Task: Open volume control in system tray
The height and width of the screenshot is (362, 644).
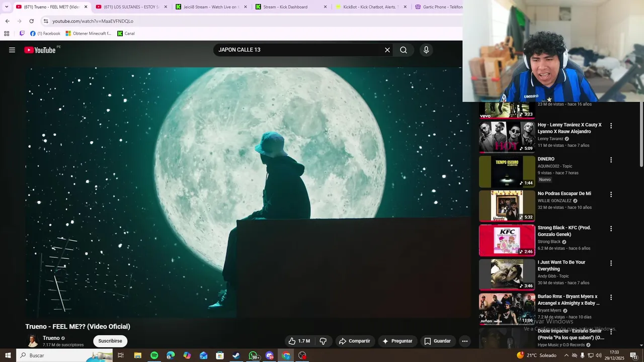Action: click(x=599, y=355)
